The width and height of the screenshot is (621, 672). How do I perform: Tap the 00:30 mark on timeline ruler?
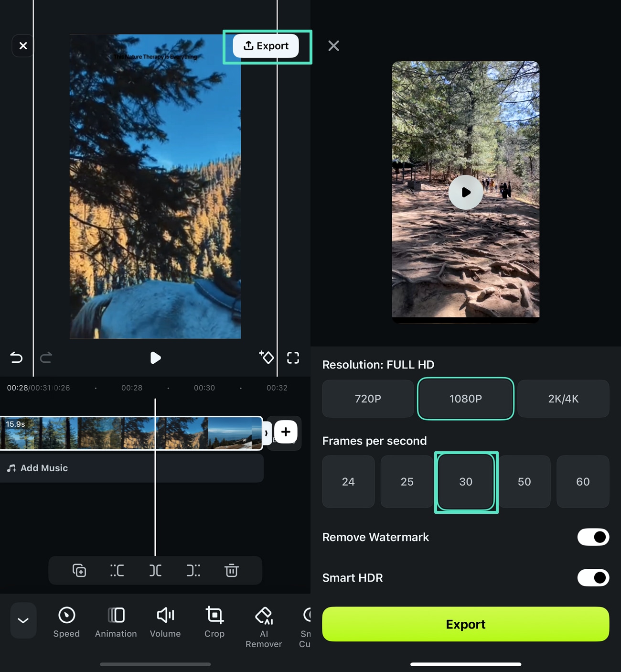click(x=204, y=388)
